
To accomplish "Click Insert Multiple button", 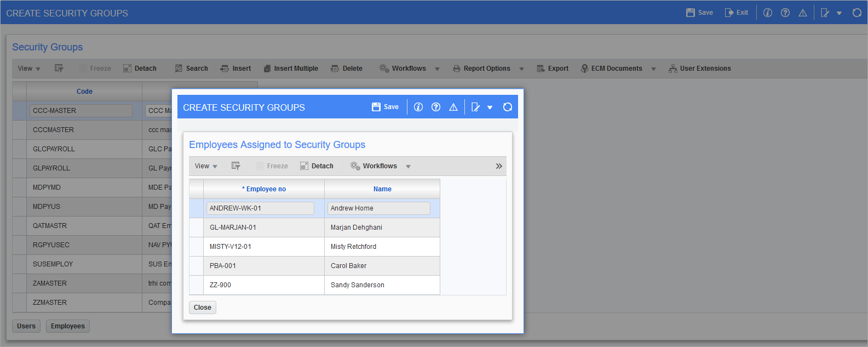I will (291, 69).
